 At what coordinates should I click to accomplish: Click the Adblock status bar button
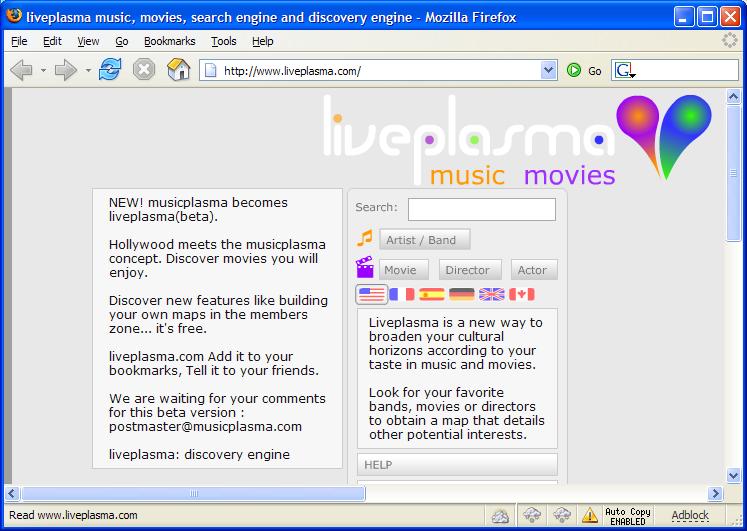690,515
